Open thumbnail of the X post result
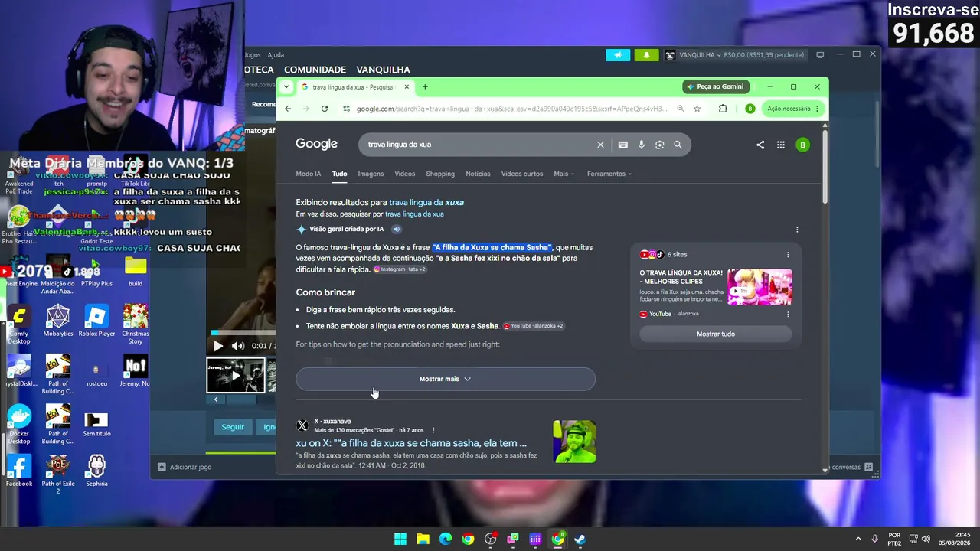The height and width of the screenshot is (551, 980). pos(574,442)
